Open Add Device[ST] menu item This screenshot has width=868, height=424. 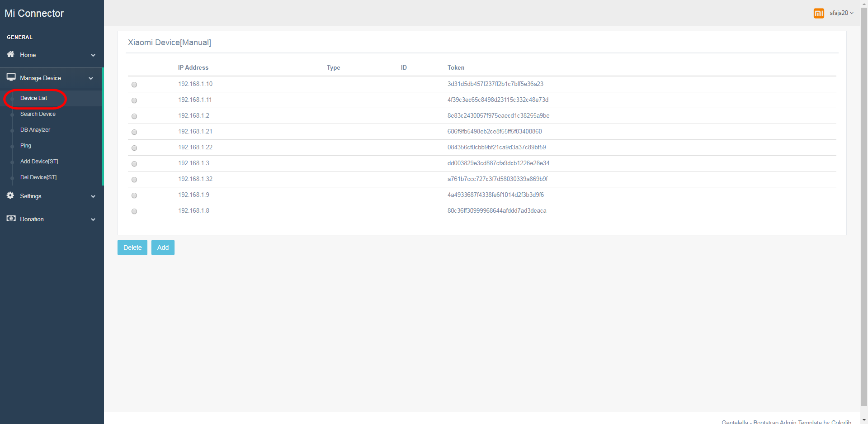[39, 162]
